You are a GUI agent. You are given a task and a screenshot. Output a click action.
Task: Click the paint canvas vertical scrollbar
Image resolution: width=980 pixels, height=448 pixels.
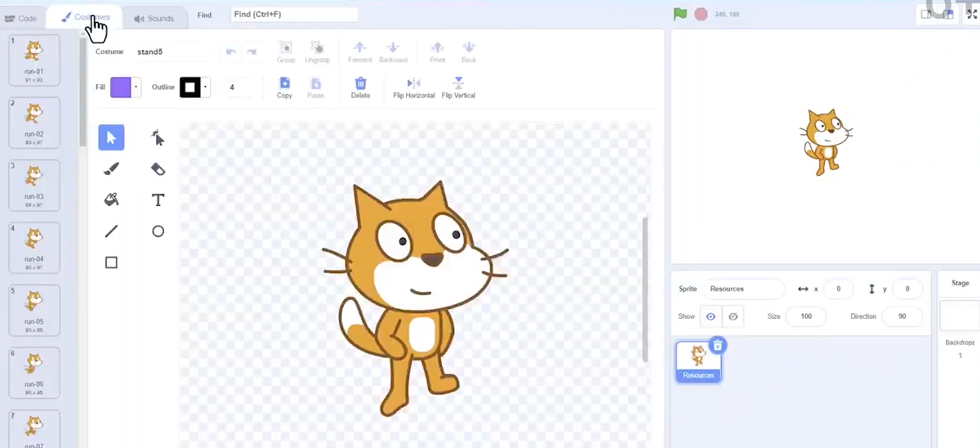(645, 289)
